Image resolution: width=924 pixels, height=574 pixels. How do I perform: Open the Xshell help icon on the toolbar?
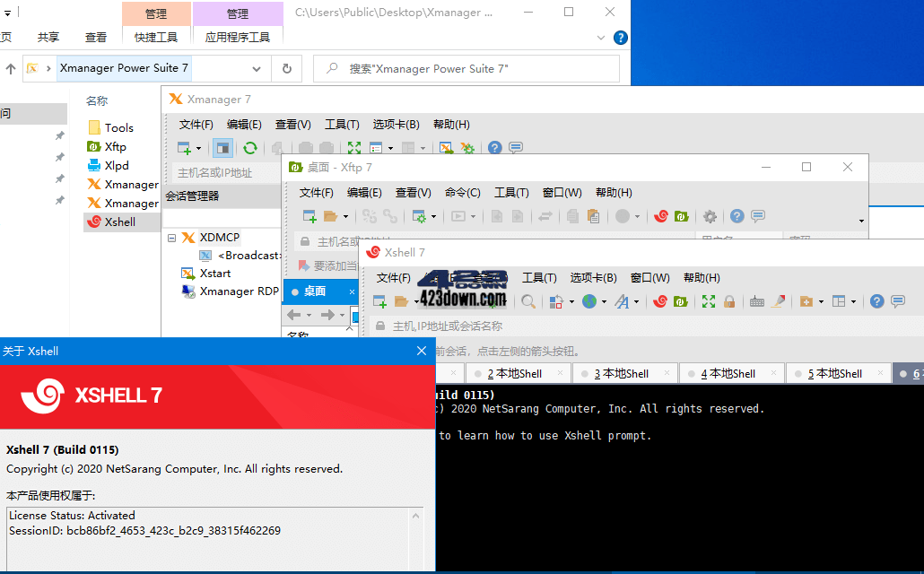pyautogui.click(x=876, y=301)
